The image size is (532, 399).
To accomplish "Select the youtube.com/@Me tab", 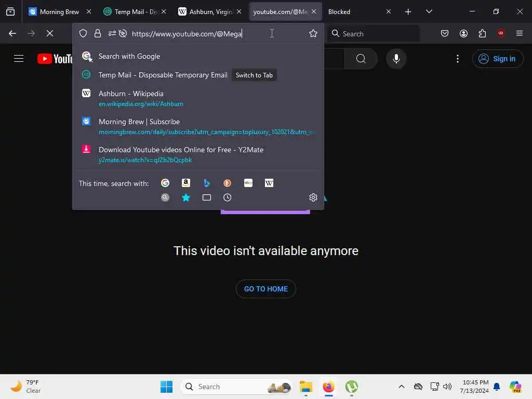I will coord(285,11).
